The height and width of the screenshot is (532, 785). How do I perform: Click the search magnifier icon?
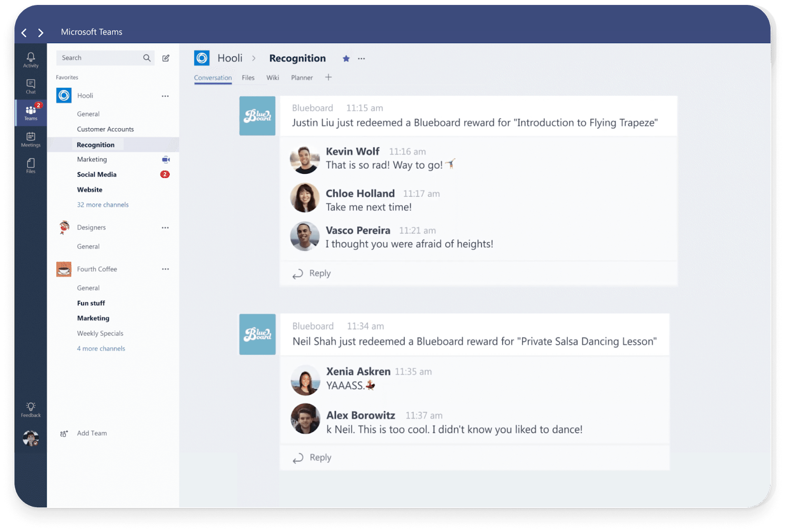pos(147,58)
